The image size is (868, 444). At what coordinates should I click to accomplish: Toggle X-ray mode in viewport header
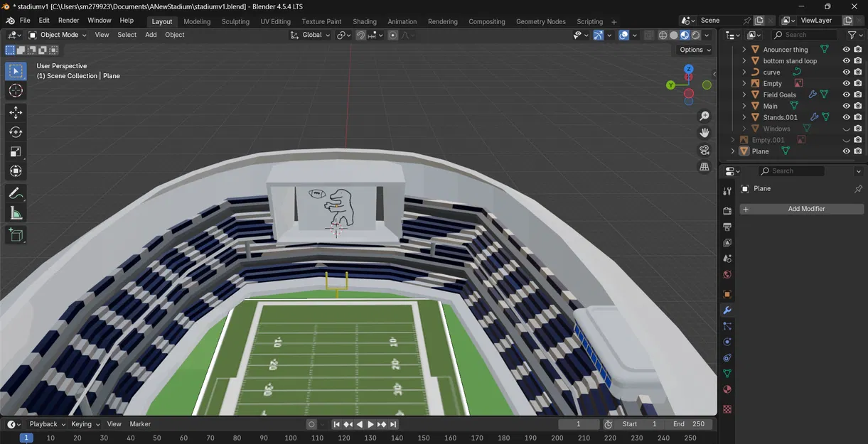point(648,35)
